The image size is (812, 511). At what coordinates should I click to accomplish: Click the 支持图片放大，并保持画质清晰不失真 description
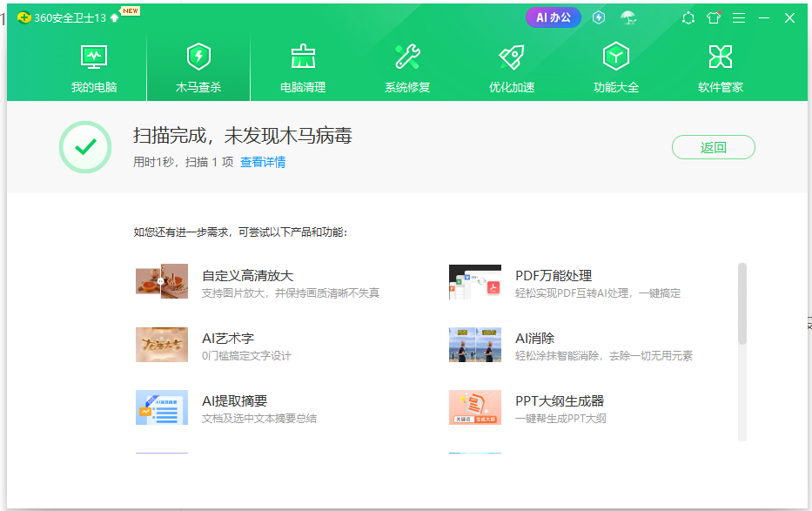(x=291, y=293)
